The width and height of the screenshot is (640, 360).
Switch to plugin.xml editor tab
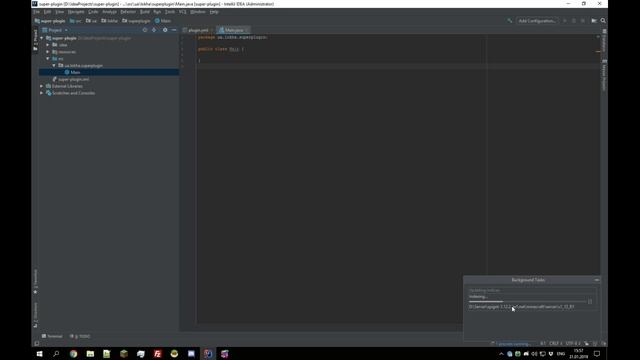tap(198, 30)
